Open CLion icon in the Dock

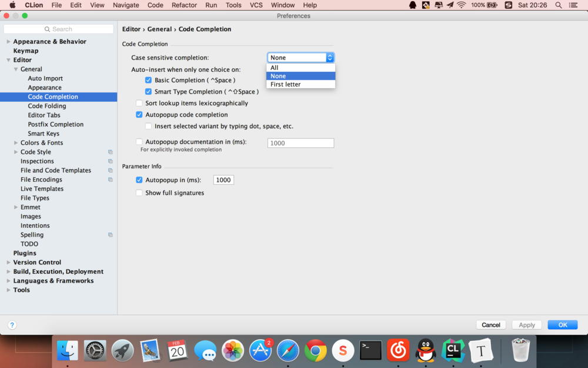453,350
